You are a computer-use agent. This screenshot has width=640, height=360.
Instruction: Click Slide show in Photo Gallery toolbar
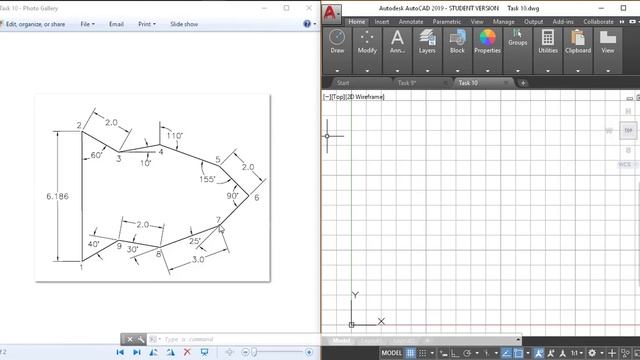[x=184, y=24]
